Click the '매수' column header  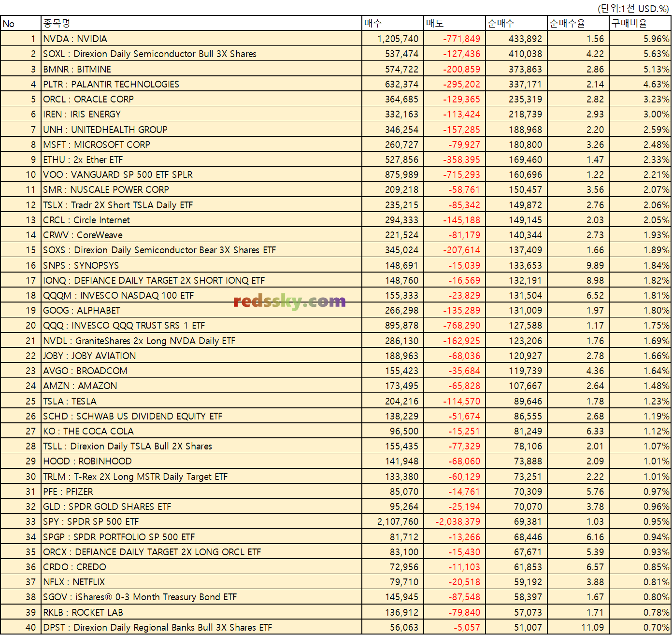click(393, 23)
